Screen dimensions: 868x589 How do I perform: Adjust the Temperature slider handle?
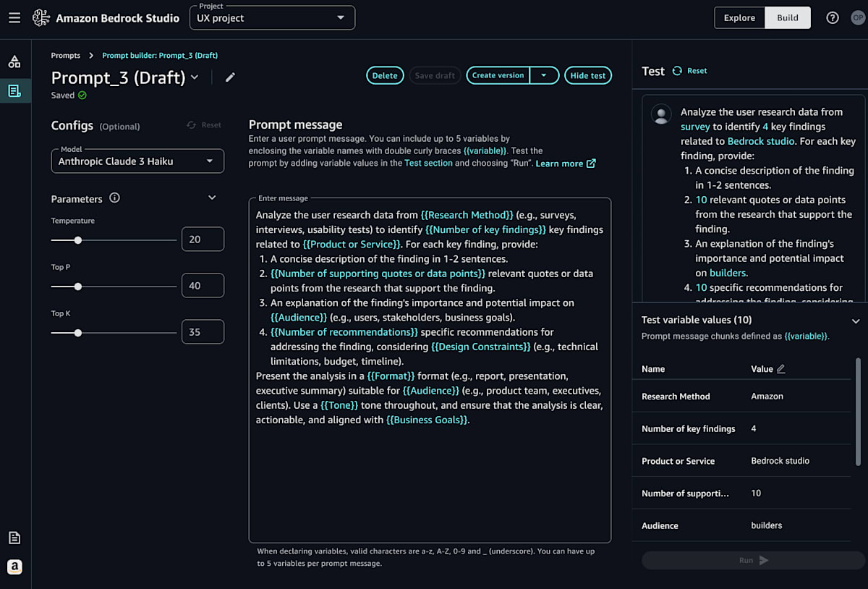coord(78,240)
